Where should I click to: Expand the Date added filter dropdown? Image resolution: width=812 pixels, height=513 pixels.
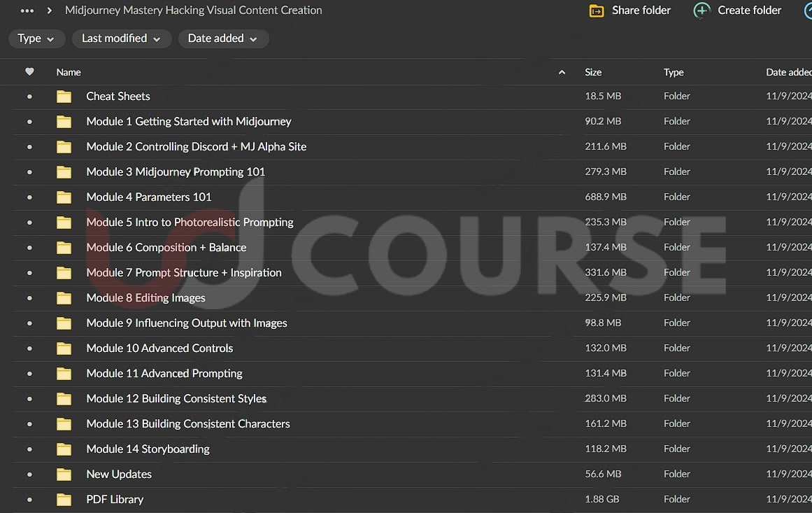(x=222, y=38)
